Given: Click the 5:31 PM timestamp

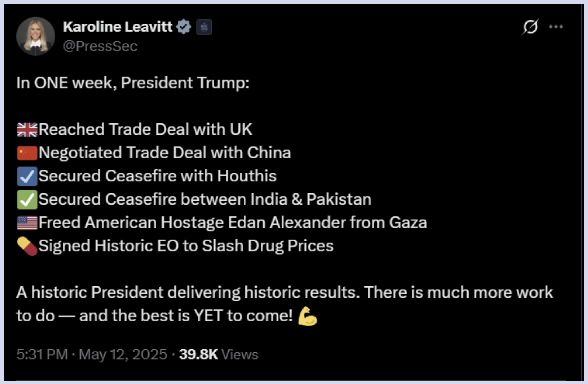Looking at the screenshot, I should tap(42, 354).
